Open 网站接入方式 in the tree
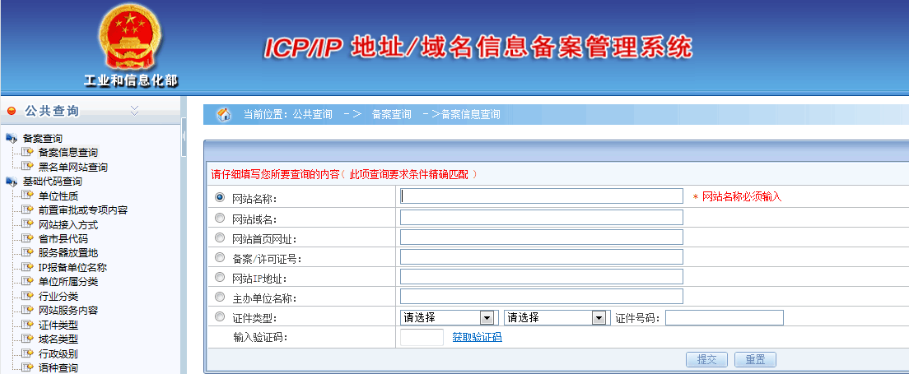This screenshot has width=910, height=376. tap(68, 225)
